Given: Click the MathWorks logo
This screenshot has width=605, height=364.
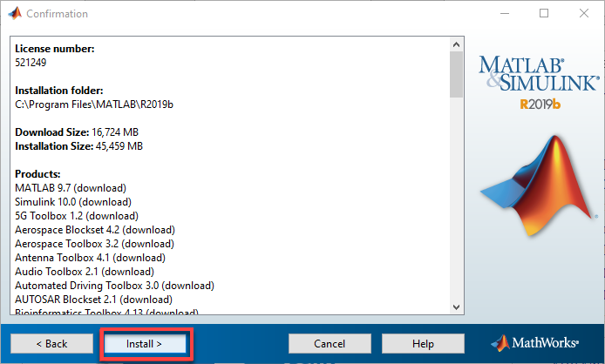Looking at the screenshot, I should [x=534, y=343].
